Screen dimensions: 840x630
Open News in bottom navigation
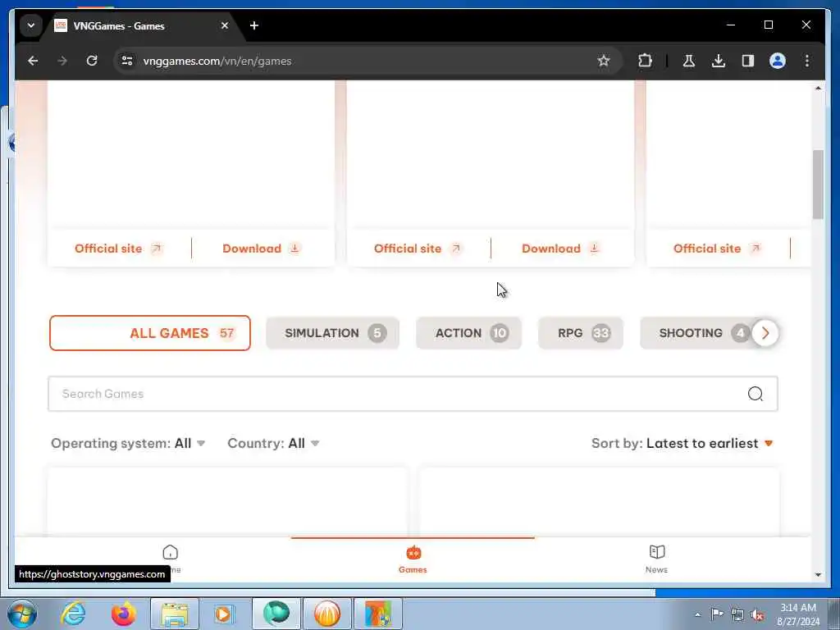[657, 559]
